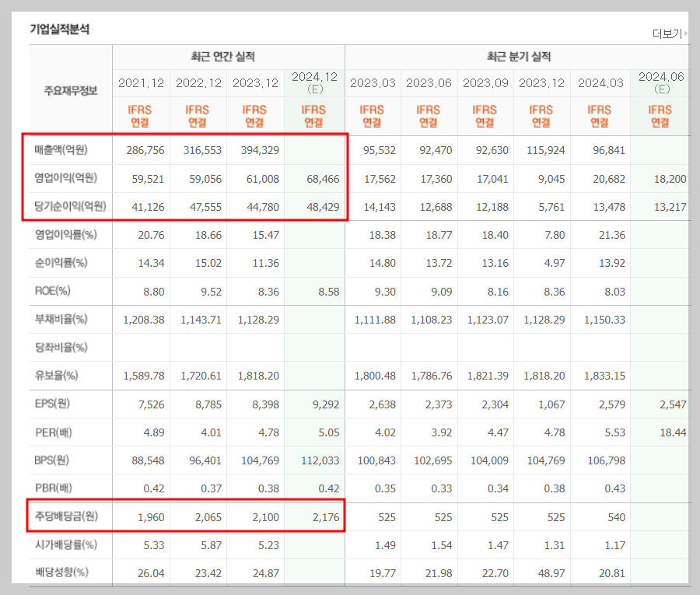This screenshot has height=595, width=700.
Task: Click the 4.97 quarterly net margin
Action: pyautogui.click(x=555, y=264)
